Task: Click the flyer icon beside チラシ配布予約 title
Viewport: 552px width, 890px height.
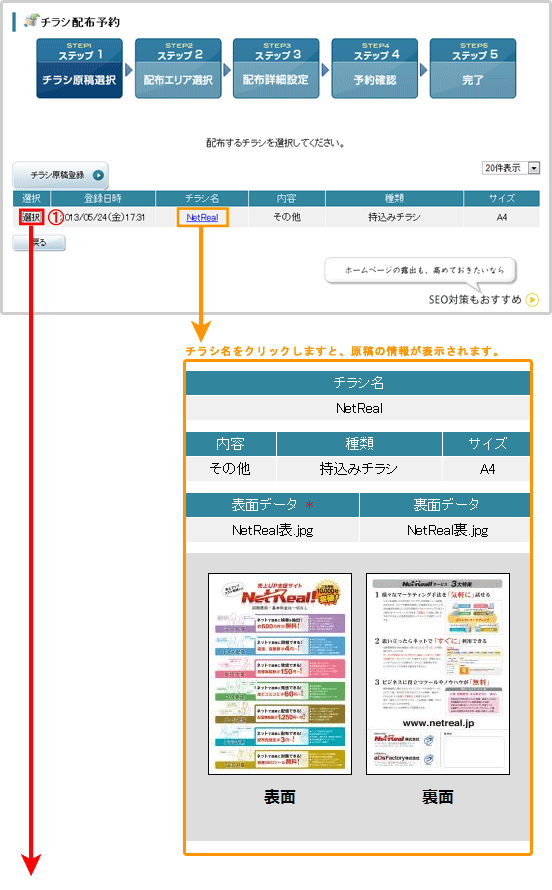Action: (31, 20)
